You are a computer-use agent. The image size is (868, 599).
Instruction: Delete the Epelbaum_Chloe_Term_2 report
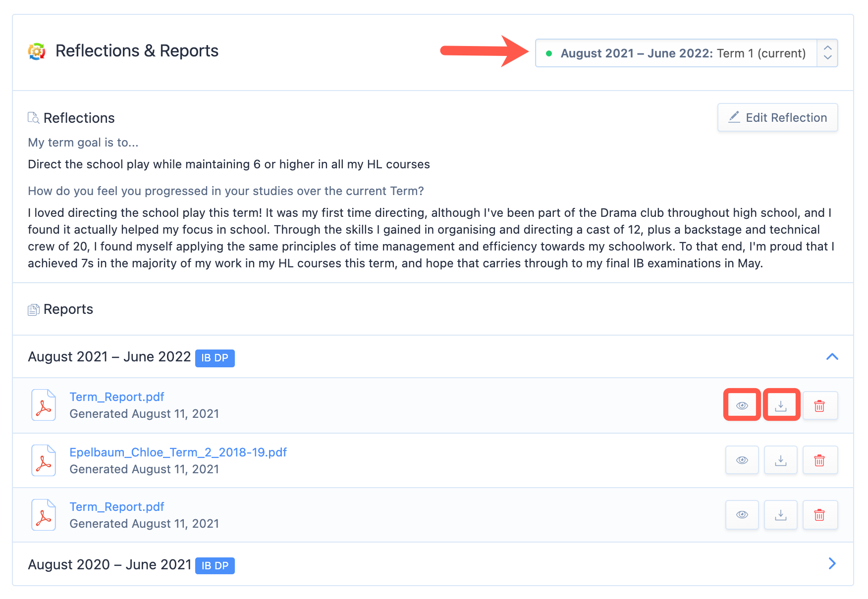(x=819, y=460)
